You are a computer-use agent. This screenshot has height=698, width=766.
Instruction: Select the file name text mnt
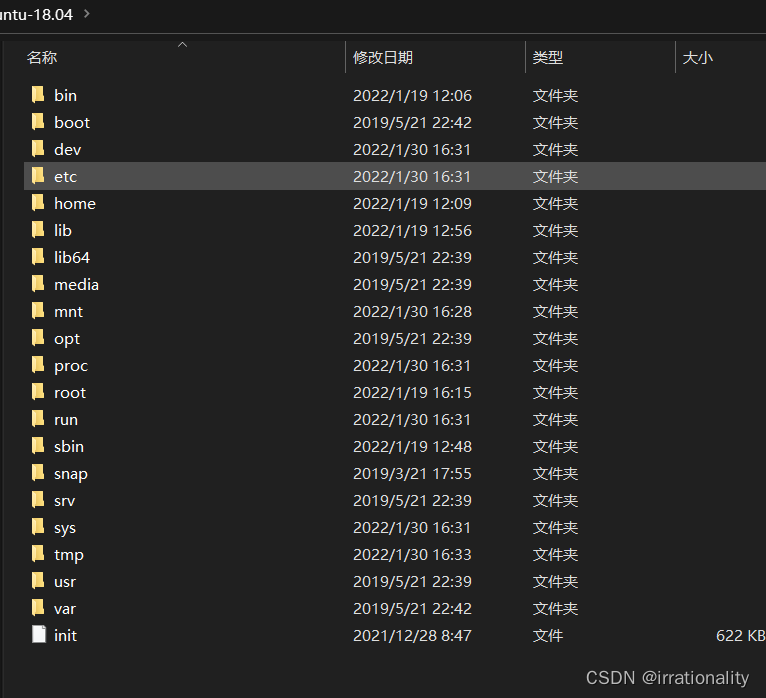[x=68, y=312]
